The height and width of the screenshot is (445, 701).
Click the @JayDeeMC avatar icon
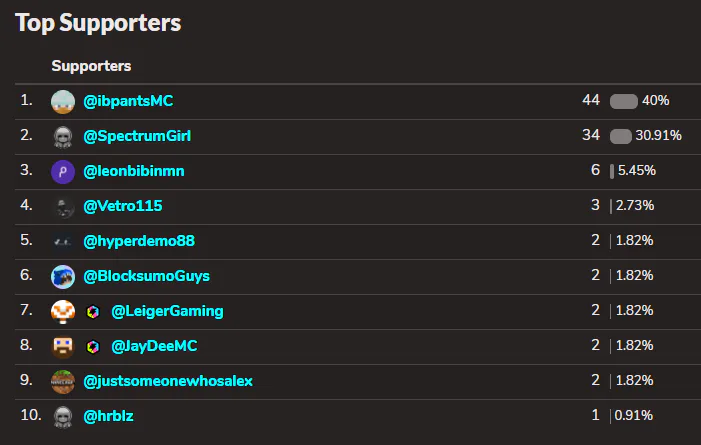63,346
